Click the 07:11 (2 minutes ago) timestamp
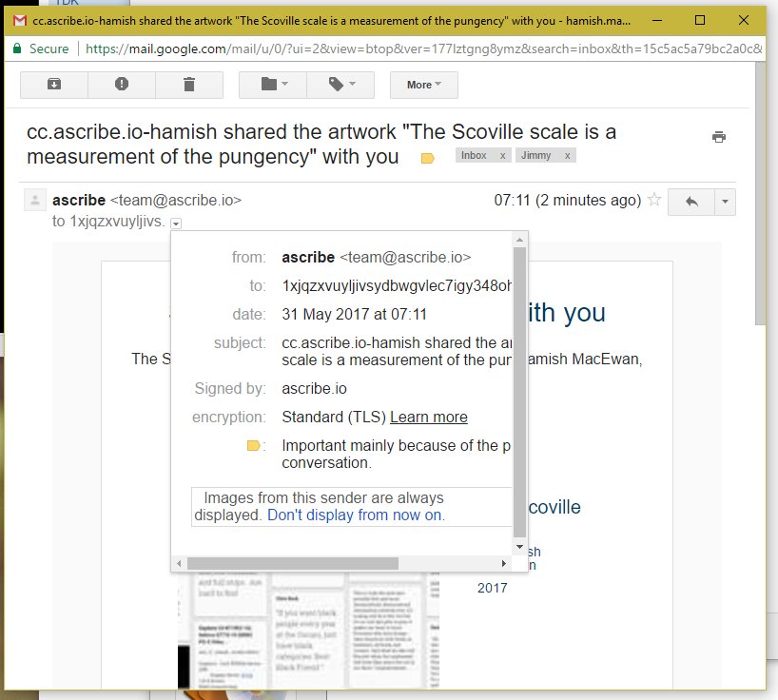778x700 pixels. tap(567, 200)
